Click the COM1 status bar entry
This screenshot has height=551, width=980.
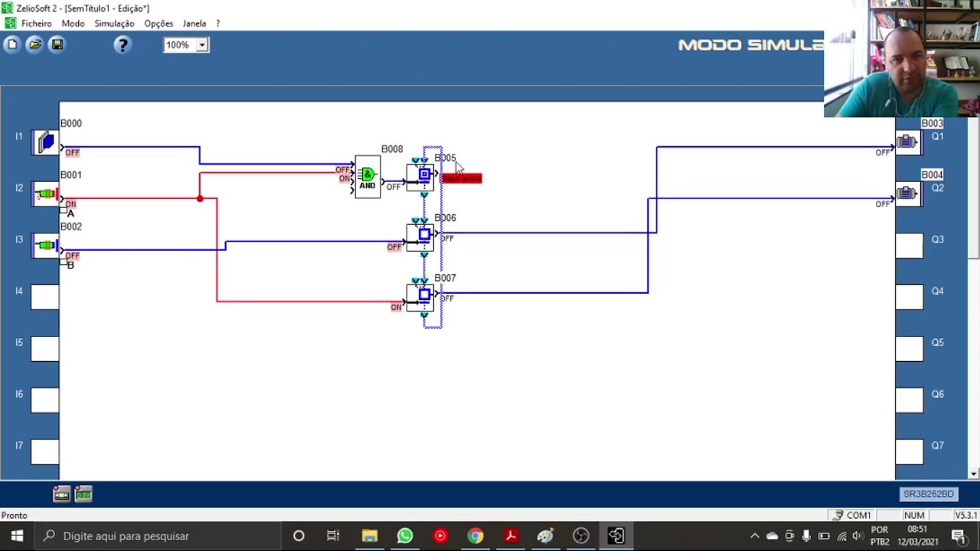point(852,516)
